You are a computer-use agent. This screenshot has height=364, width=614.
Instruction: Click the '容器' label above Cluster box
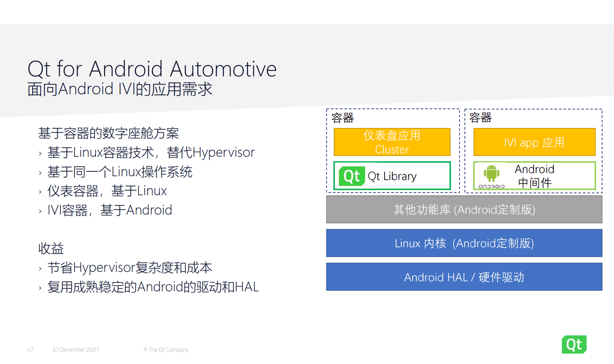coord(343,118)
